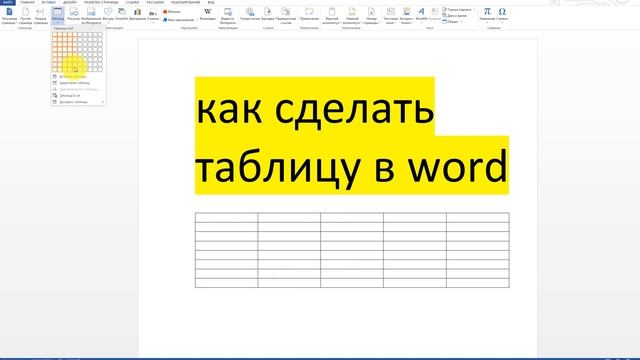Insert an Object (Объект)
This screenshot has width=640, height=360.
click(452, 22)
